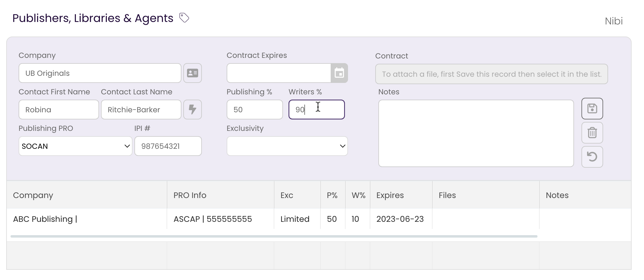Click the Nibi label at top right
This screenshot has height=280, width=644.
tap(614, 21)
